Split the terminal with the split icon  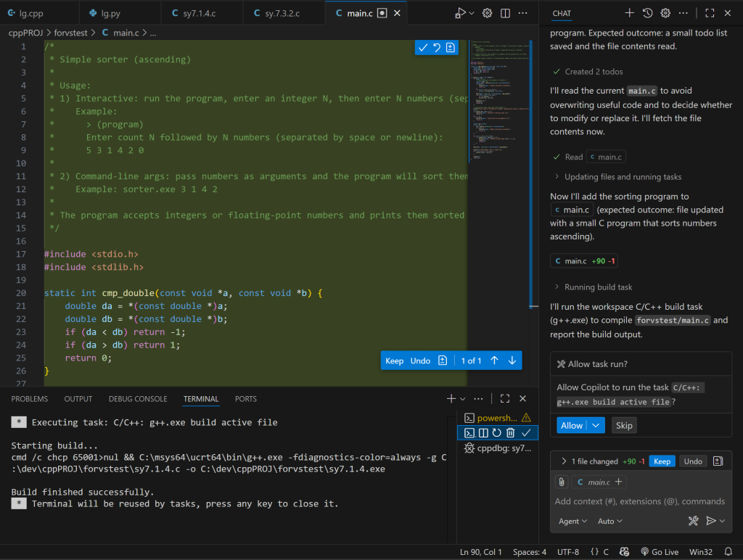[x=483, y=432]
